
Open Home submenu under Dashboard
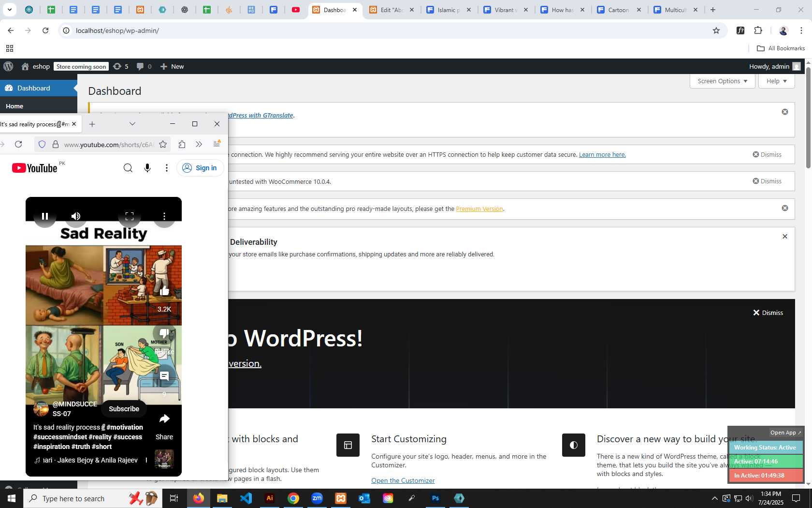(x=14, y=106)
